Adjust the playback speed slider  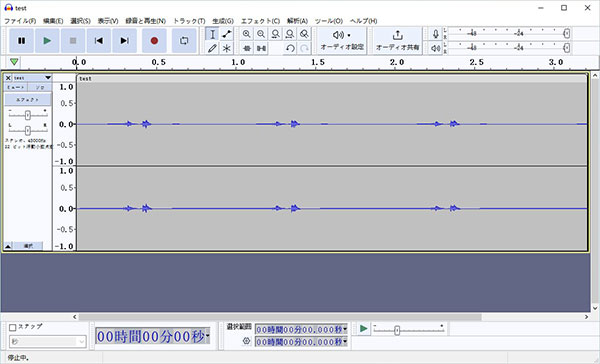click(397, 330)
